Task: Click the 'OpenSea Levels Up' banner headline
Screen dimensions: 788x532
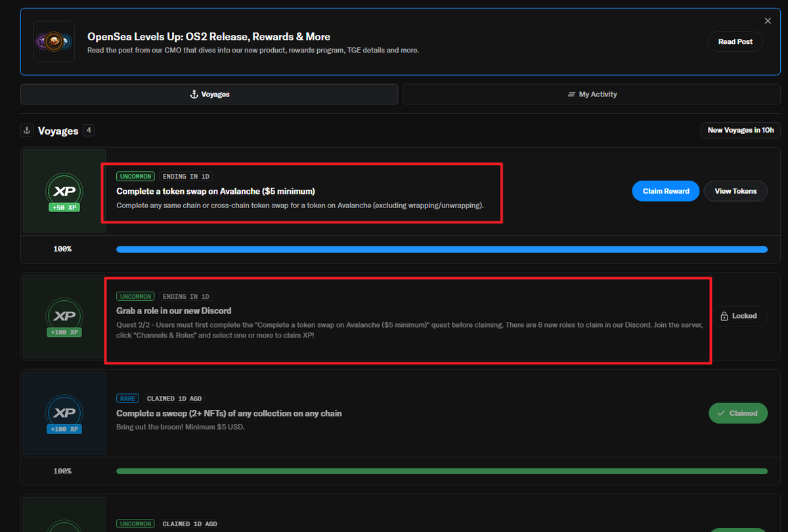Action: point(209,37)
